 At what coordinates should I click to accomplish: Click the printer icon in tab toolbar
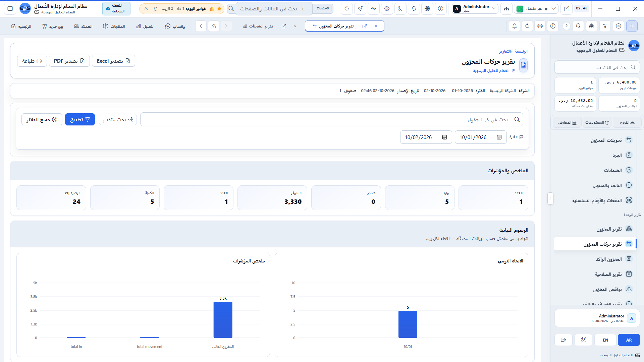click(x=540, y=26)
